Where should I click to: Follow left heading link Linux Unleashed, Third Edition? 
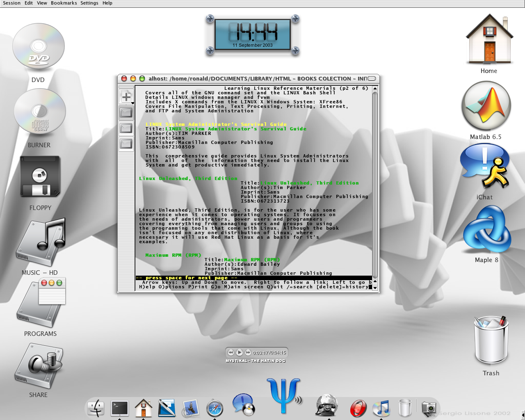(188, 178)
